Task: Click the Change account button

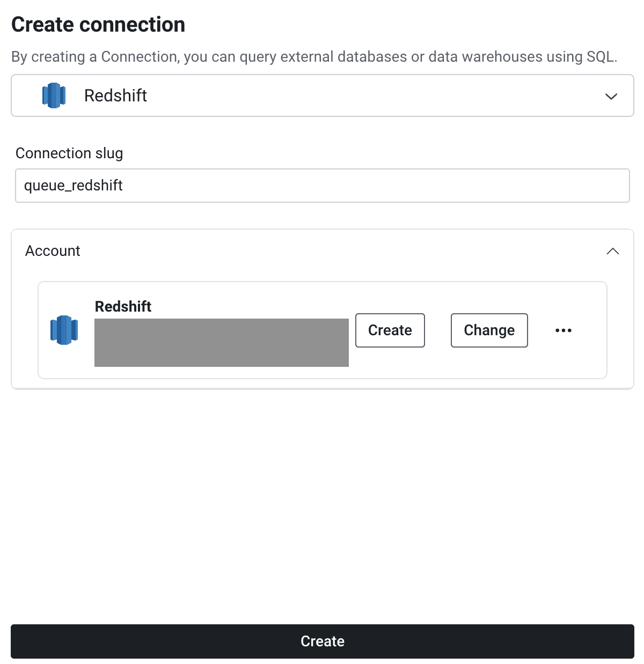Action: coord(489,330)
